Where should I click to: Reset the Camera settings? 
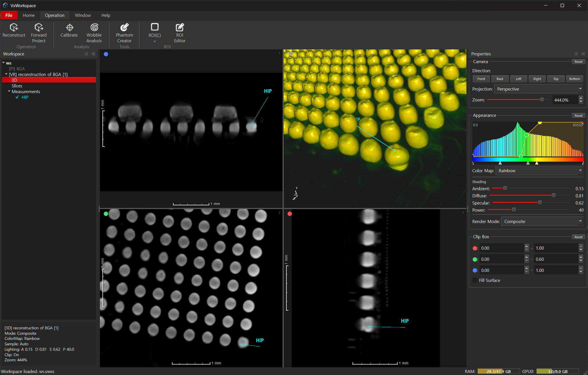point(578,61)
